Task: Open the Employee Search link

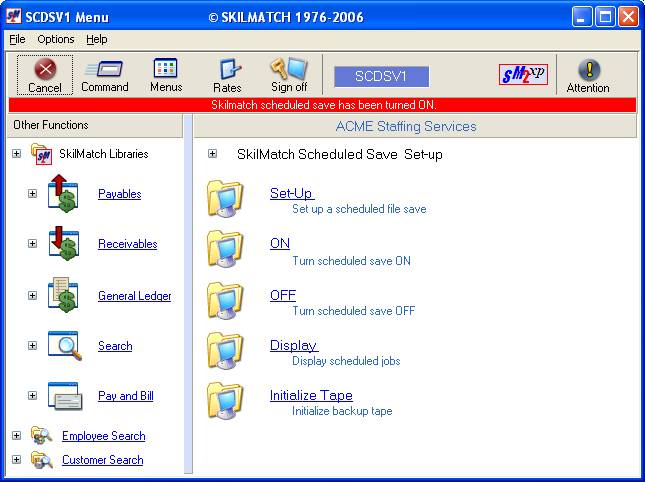Action: 104,436
